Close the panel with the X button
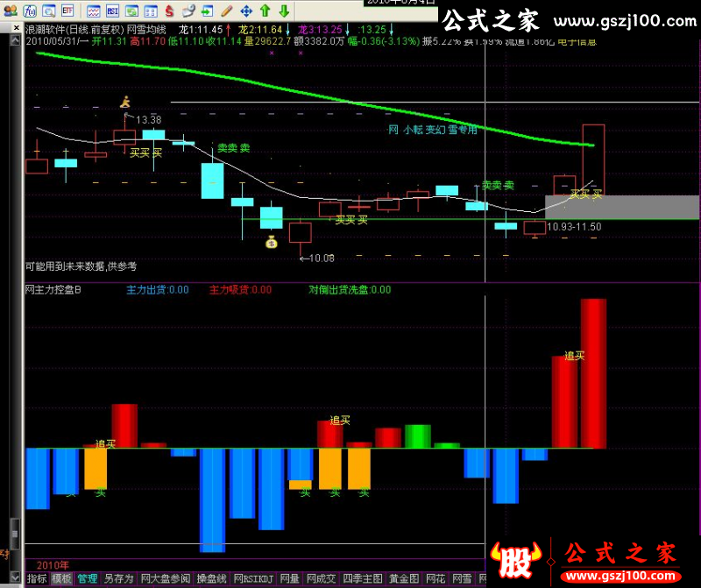 click(16, 28)
